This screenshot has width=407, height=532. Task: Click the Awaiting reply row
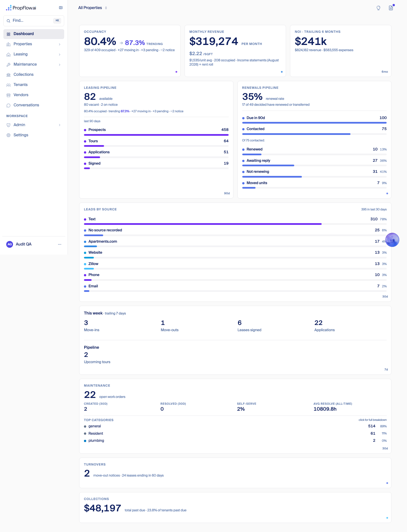point(314,163)
